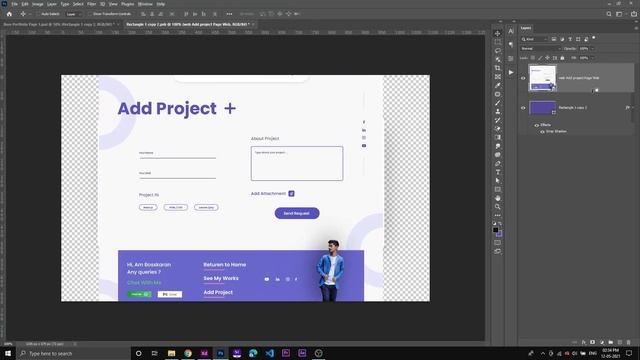Select the Crop tool
Viewport: 640px width, 360px height.
[497, 68]
